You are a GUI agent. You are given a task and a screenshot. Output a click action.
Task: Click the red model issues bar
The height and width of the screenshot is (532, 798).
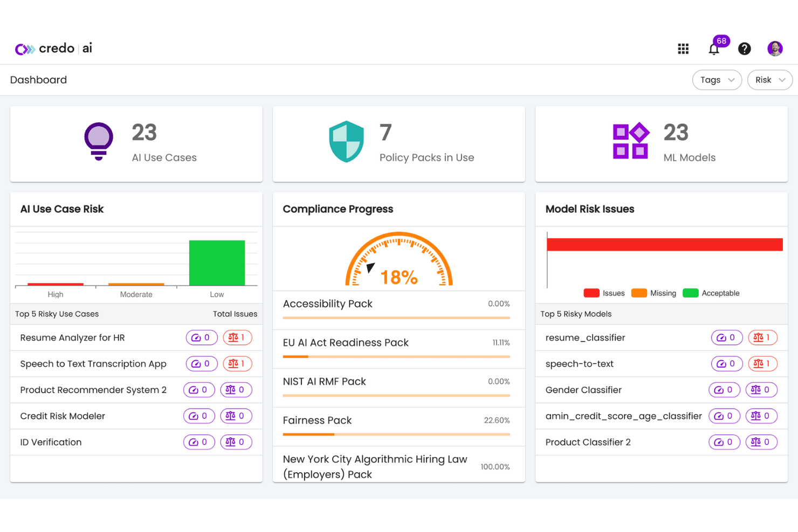(665, 245)
